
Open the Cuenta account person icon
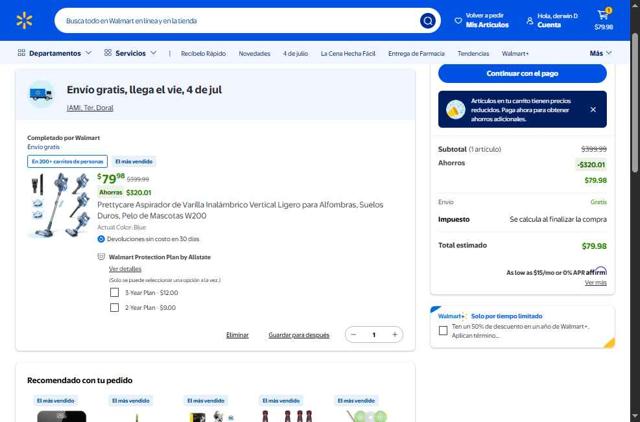tap(530, 20)
